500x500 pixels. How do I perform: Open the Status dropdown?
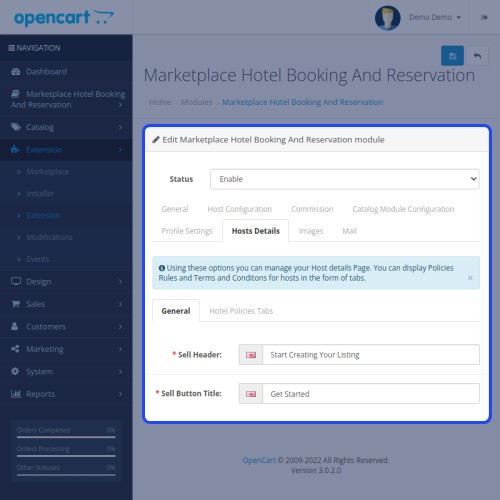click(x=345, y=179)
